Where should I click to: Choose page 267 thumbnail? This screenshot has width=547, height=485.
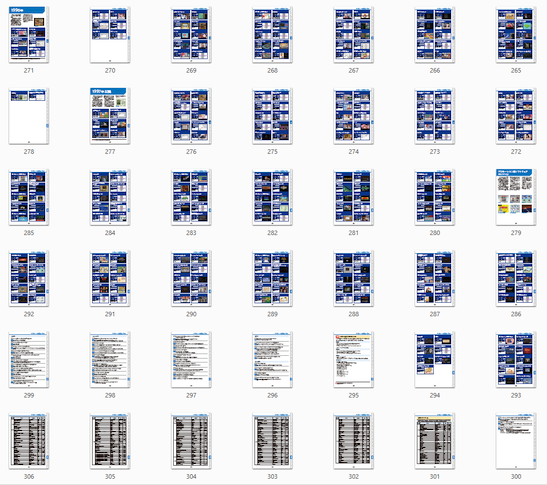[x=353, y=35]
